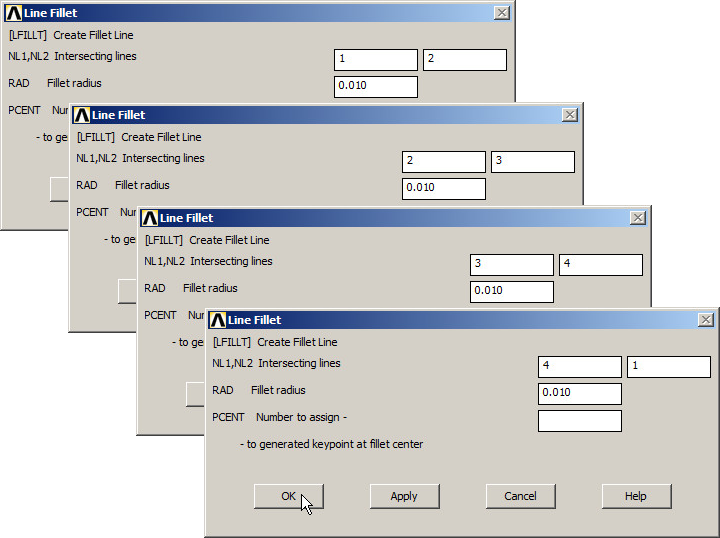Cancel the front Line Fillet dialog
The image size is (720, 538).
point(520,496)
